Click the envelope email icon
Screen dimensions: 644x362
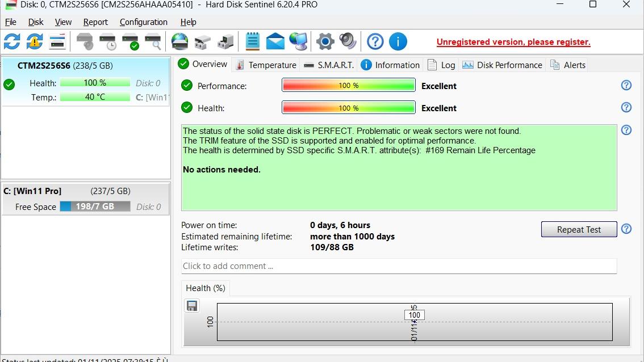coord(275,41)
